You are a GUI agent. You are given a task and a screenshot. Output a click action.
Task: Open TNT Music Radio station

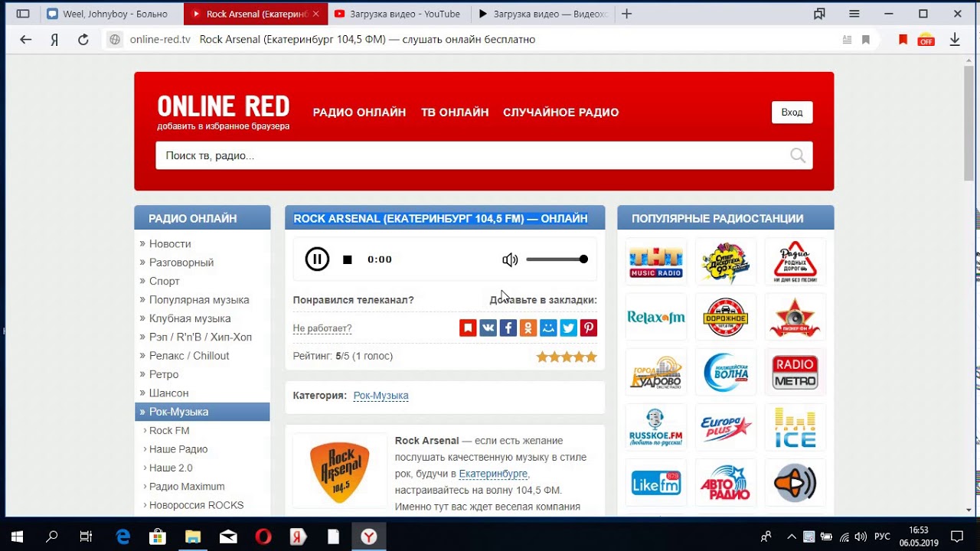tap(656, 262)
